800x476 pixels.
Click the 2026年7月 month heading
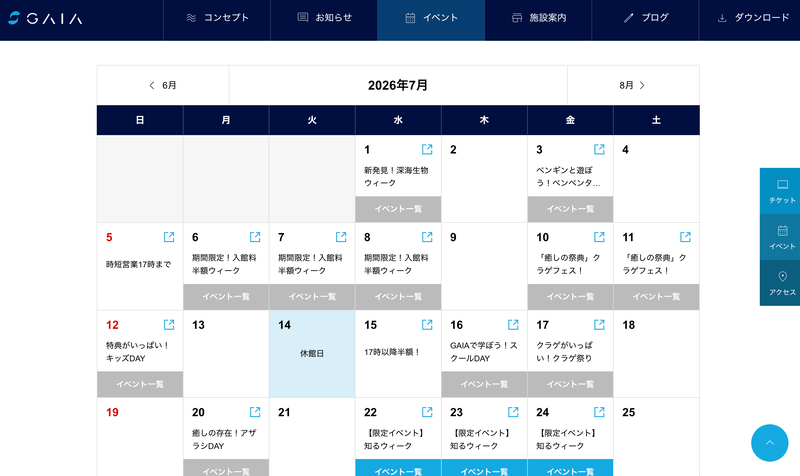pyautogui.click(x=398, y=85)
